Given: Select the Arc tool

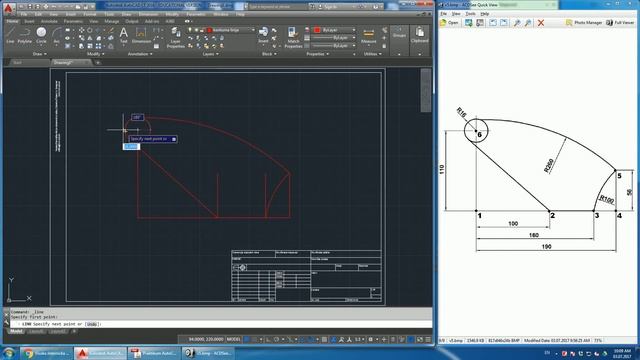Looking at the screenshot, I should pos(57,35).
